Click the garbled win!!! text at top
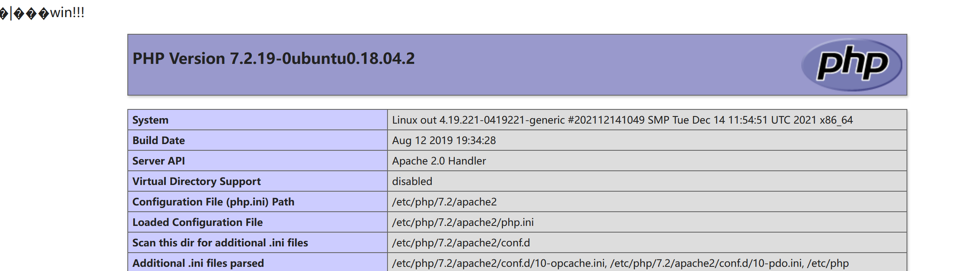Screen dimensions: 980x271 point(42,13)
